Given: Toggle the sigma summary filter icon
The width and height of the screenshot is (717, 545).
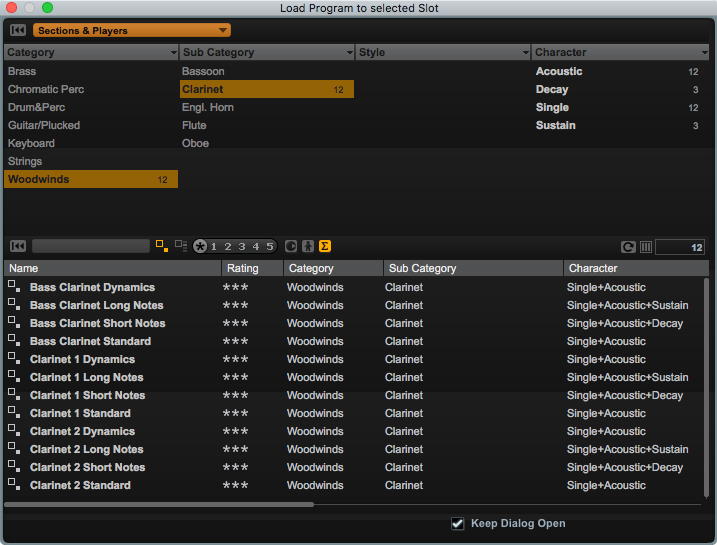Looking at the screenshot, I should click(325, 246).
